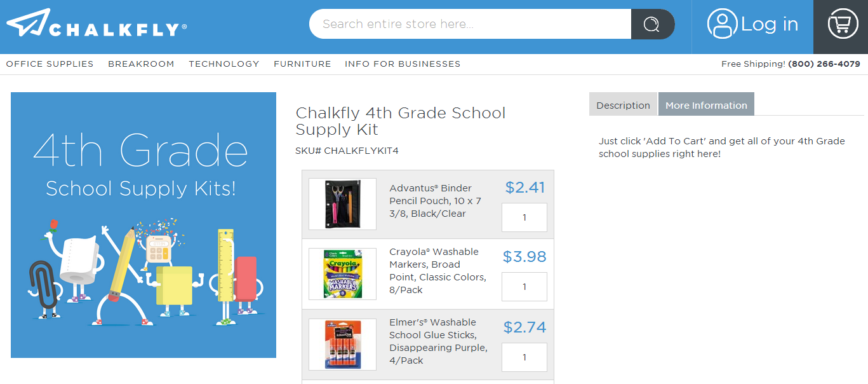Click the Log in link
The image size is (868, 384).
click(769, 24)
